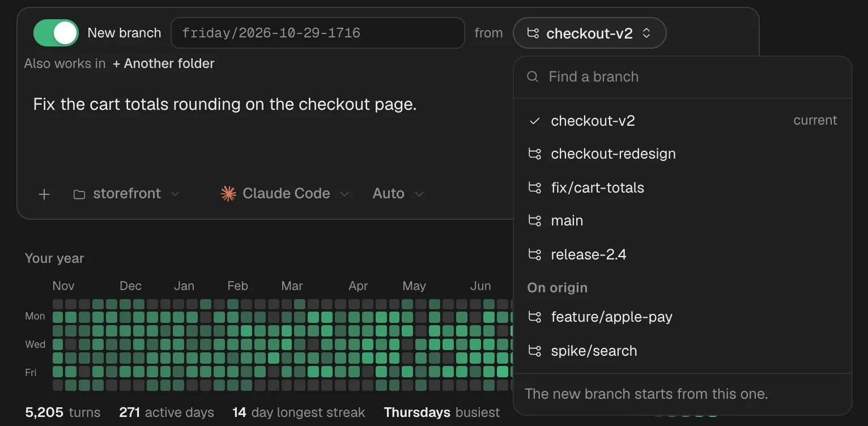
Task: Click 'The new branch starts from this one.' hint
Action: click(x=646, y=394)
